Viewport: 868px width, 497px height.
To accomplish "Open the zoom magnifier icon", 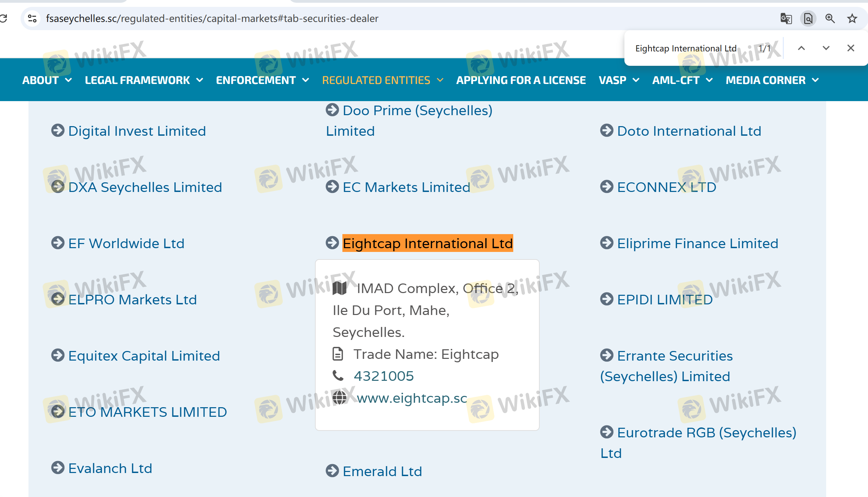I will [x=830, y=18].
